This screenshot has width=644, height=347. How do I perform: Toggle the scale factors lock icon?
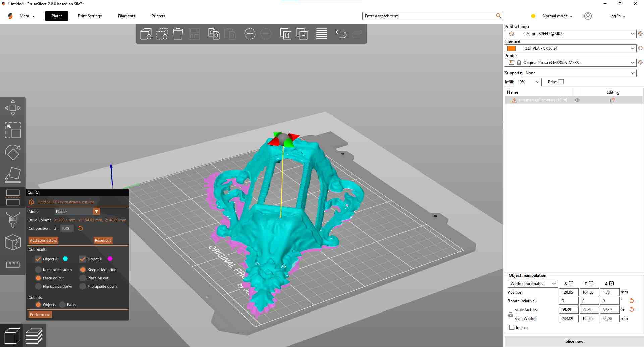(x=511, y=314)
